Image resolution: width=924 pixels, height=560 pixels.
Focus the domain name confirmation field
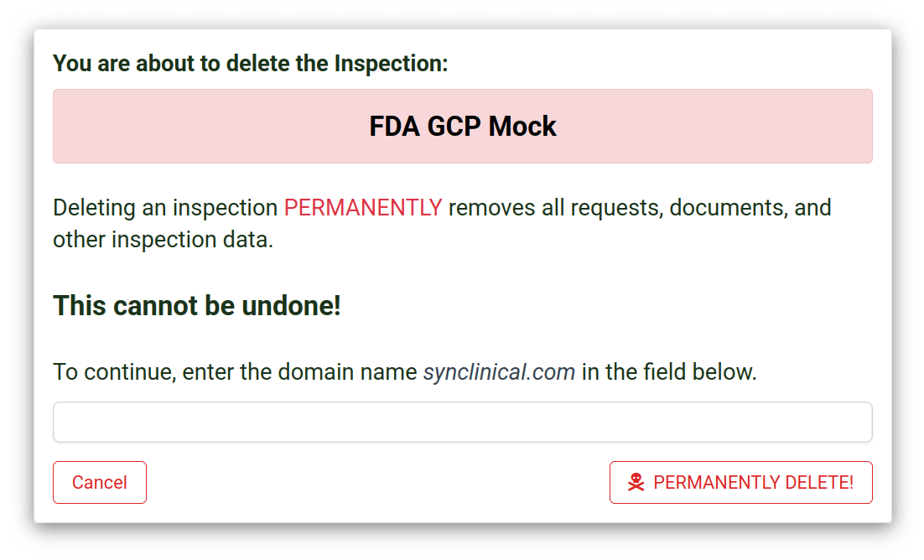pyautogui.click(x=462, y=422)
